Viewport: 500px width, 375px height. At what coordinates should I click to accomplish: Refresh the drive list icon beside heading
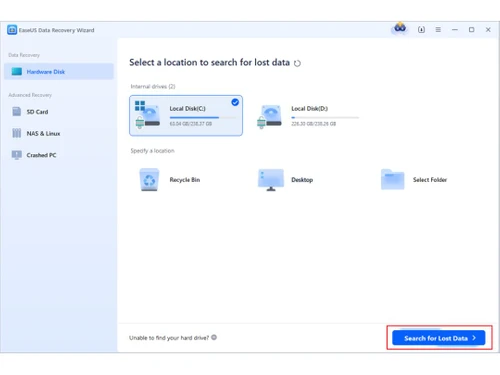[x=297, y=63]
